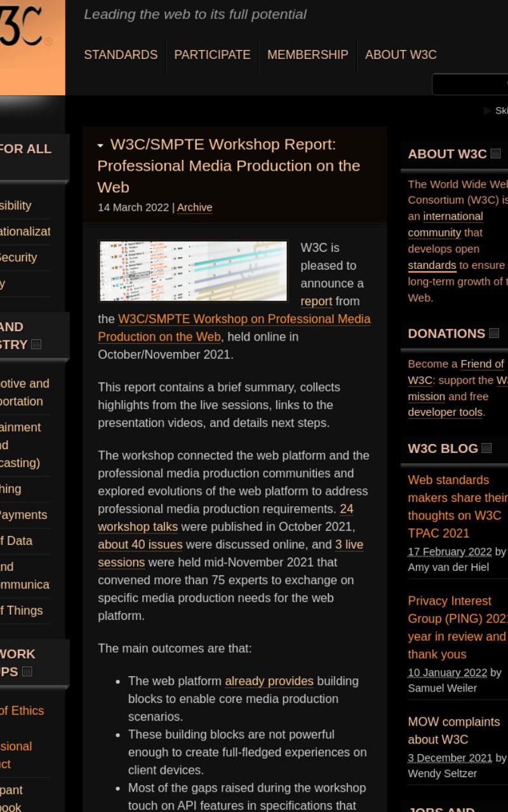The width and height of the screenshot is (508, 812).
Task: Open the 'report' link in the article
Action: 316,301
